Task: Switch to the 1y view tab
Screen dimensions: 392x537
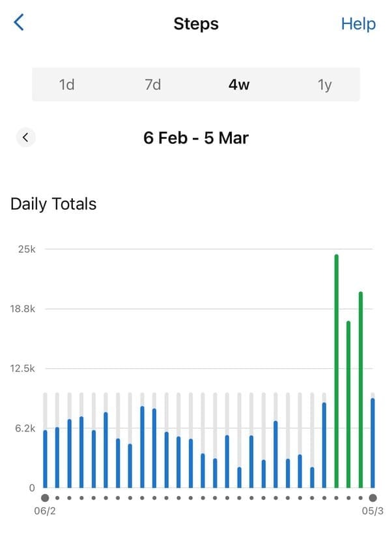Action: 324,85
